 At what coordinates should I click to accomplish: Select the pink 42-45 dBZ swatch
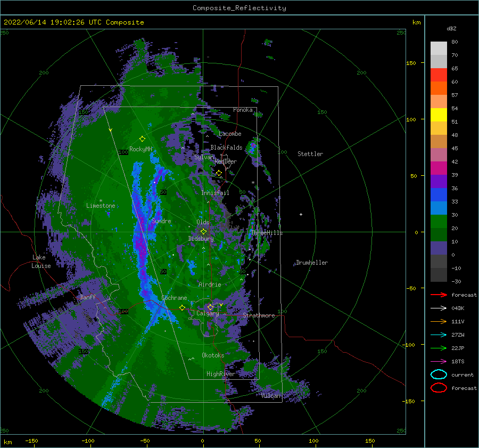(439, 155)
